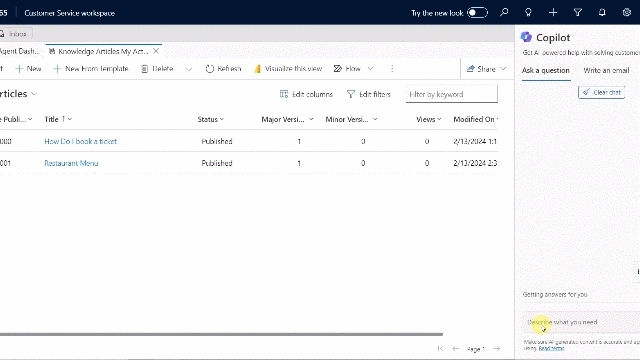Open the Read terms link in Copilot

[551, 348]
